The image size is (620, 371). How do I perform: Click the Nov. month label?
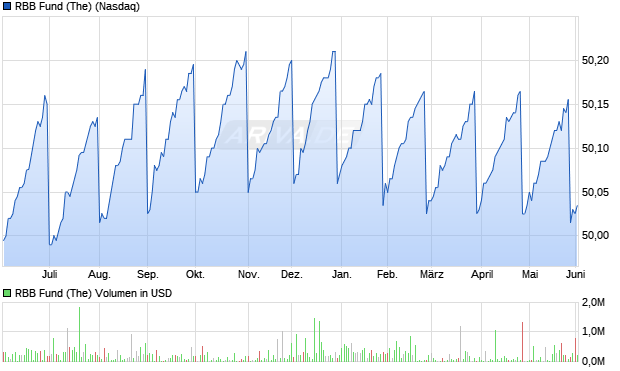coord(249,274)
